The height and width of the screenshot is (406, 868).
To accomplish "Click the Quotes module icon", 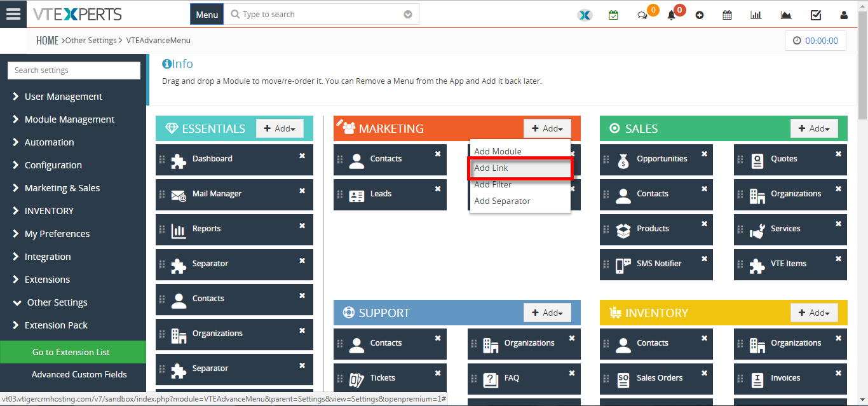I will pos(757,160).
